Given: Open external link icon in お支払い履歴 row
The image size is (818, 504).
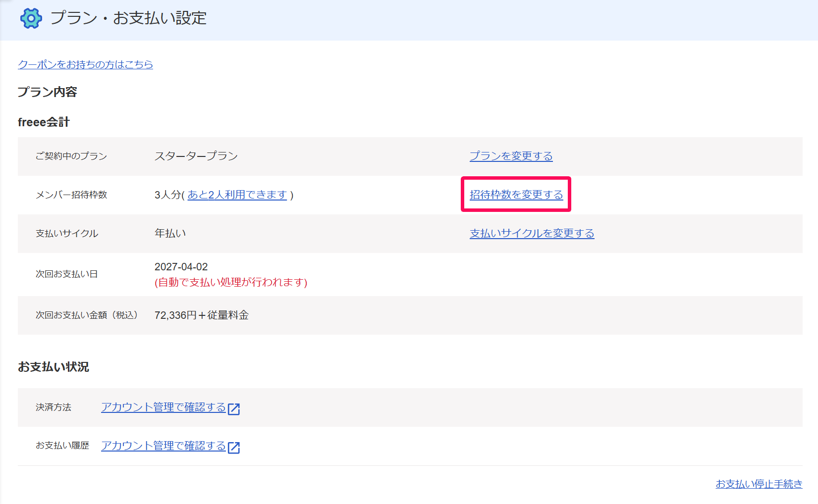Looking at the screenshot, I should pos(234,447).
